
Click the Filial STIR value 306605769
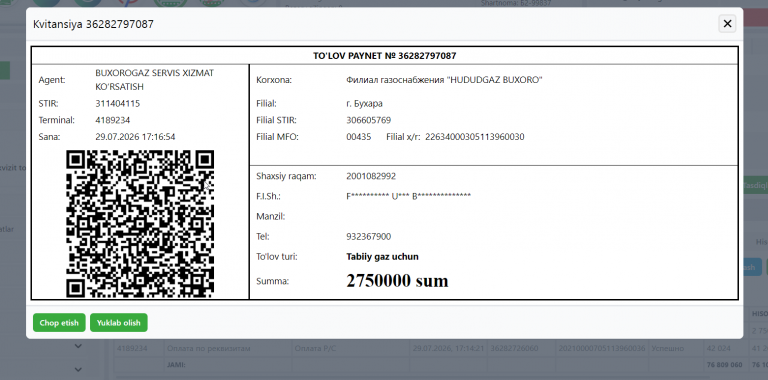pyautogui.click(x=368, y=120)
